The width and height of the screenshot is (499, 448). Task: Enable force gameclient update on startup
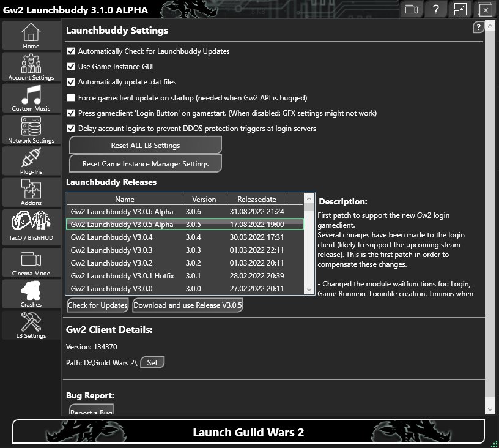pyautogui.click(x=71, y=98)
